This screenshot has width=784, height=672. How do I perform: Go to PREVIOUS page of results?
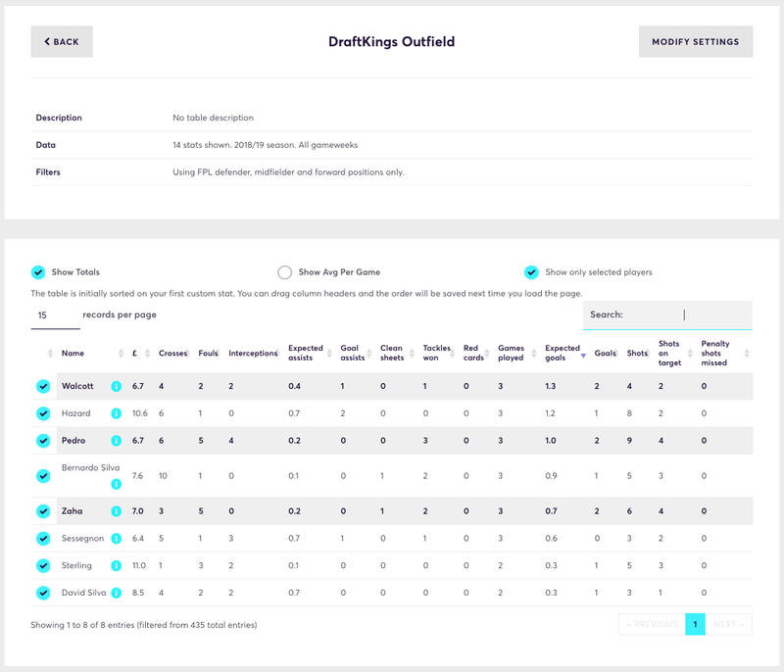click(x=652, y=625)
